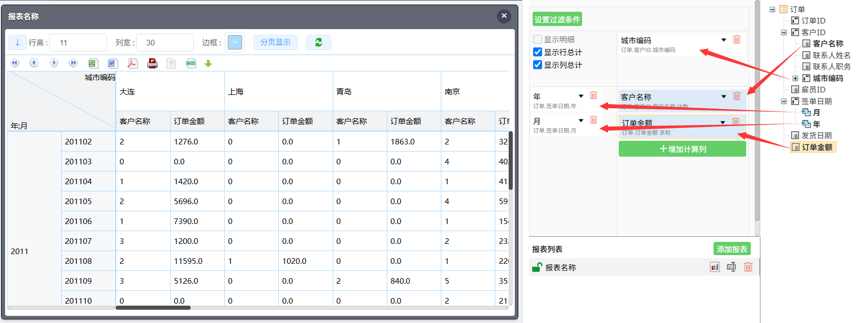Collapse the 签单日期 tree node

point(783,101)
